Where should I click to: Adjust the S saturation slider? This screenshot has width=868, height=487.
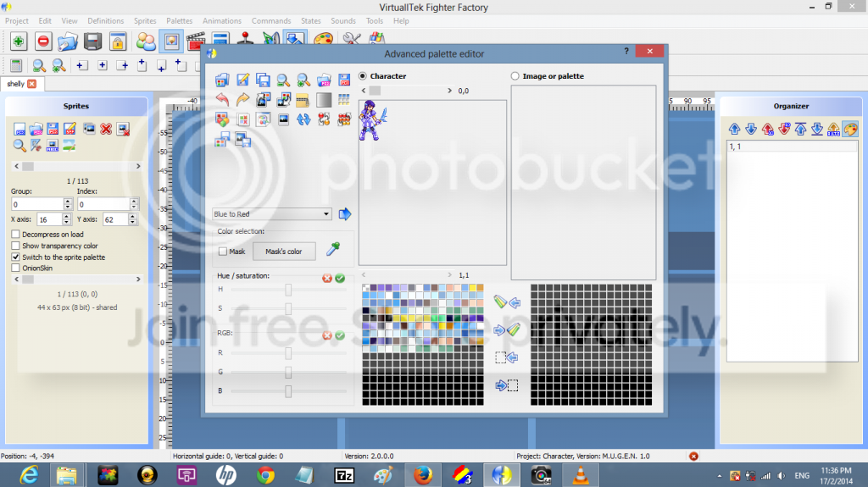point(288,309)
